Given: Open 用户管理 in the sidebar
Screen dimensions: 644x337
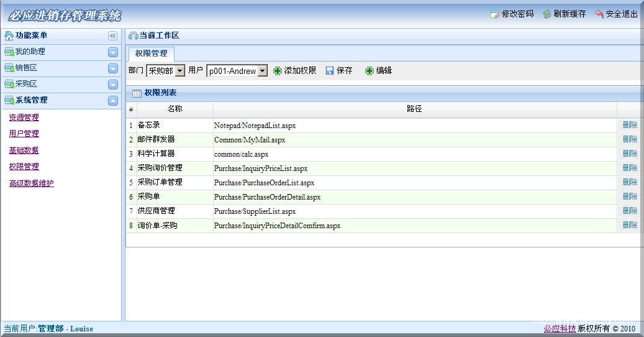Looking at the screenshot, I should click(x=24, y=134).
